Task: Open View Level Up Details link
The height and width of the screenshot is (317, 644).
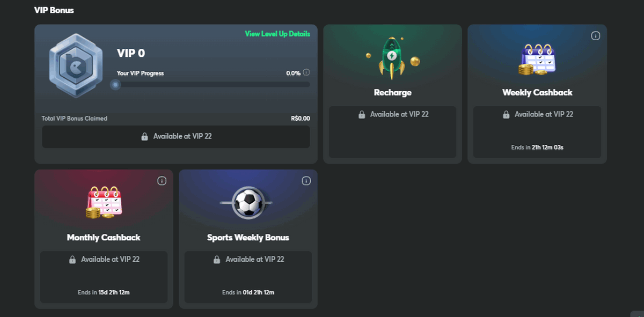Action: coord(277,34)
